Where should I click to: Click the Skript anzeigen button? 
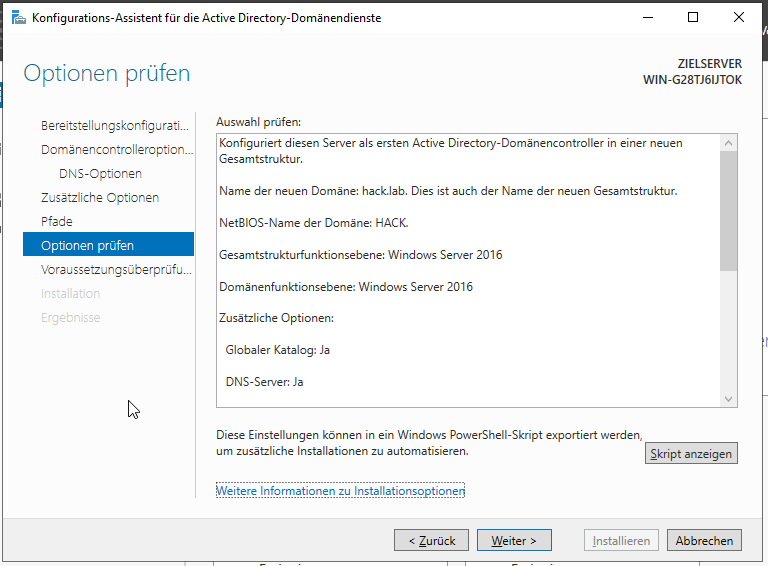[x=691, y=454]
